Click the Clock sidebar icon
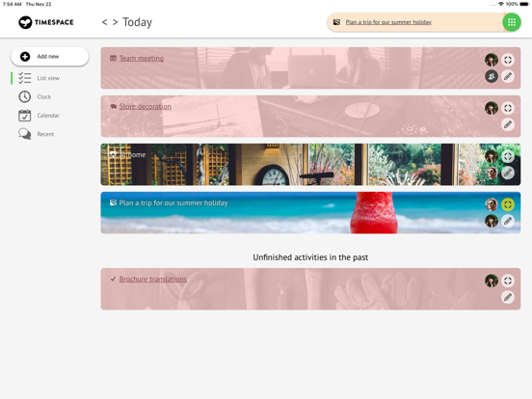532x399 pixels. (24, 96)
